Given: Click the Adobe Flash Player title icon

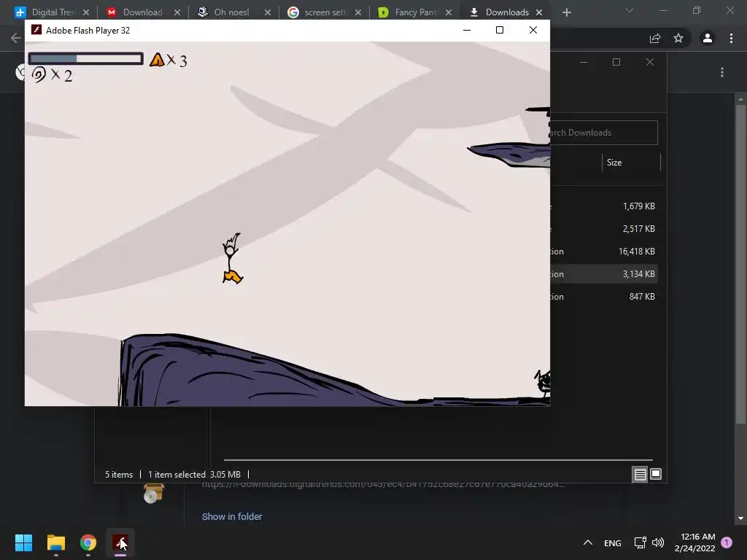Looking at the screenshot, I should tap(36, 30).
